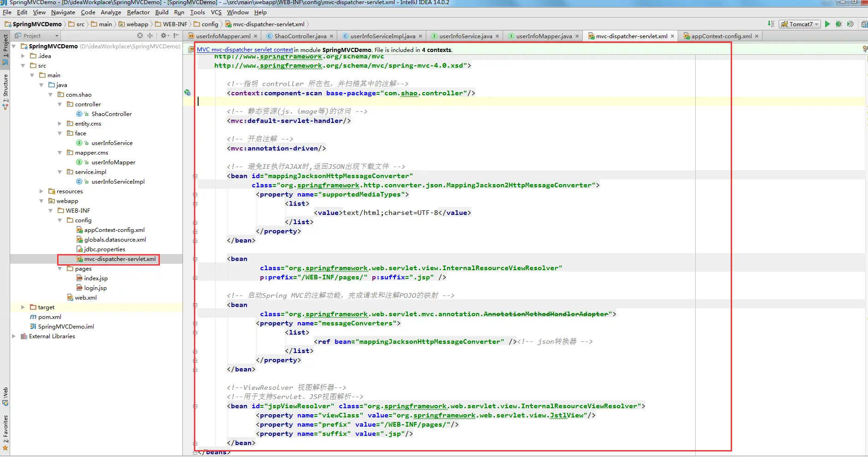The image size is (868, 457).
Task: Close the userInfoService.java tab
Action: coord(497,36)
